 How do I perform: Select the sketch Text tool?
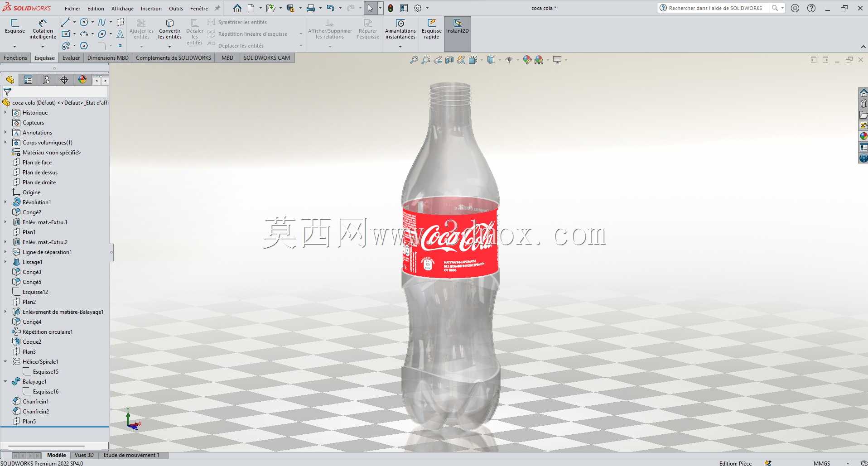tap(120, 34)
